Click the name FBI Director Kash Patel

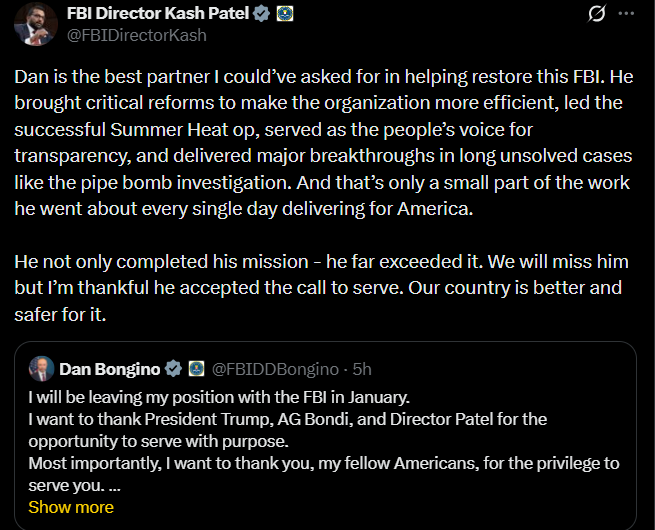(x=158, y=15)
